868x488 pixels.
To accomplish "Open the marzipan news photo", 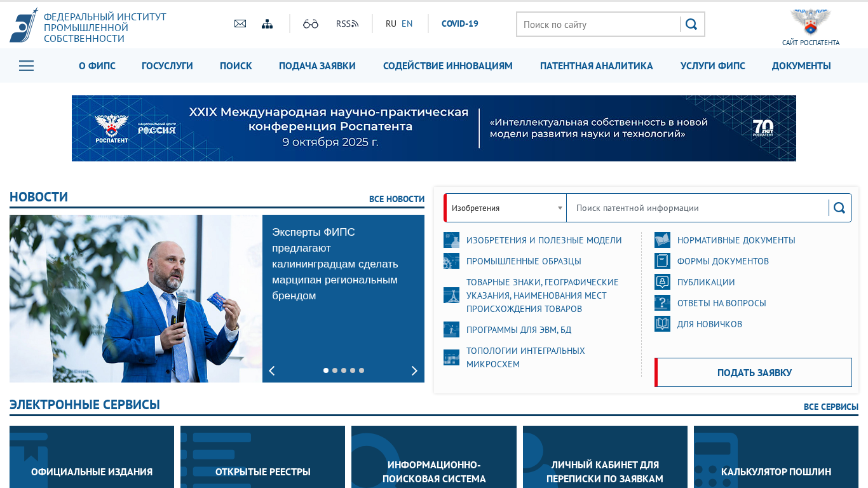I will coord(136,299).
